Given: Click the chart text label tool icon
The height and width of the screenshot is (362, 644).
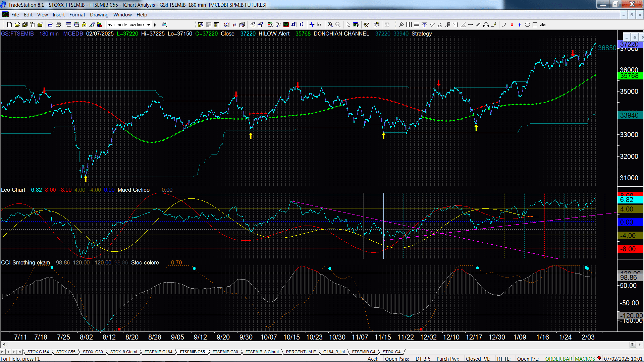Looking at the screenshot, I should pos(356,25).
